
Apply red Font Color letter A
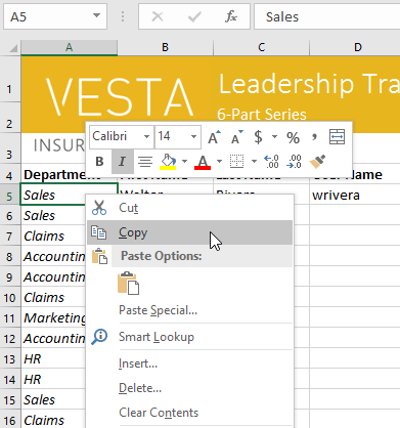pyautogui.click(x=202, y=162)
